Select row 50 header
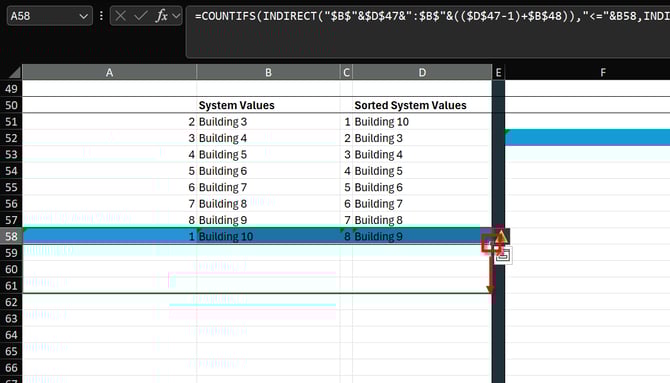Viewport: 670px width, 383px height. tap(11, 105)
